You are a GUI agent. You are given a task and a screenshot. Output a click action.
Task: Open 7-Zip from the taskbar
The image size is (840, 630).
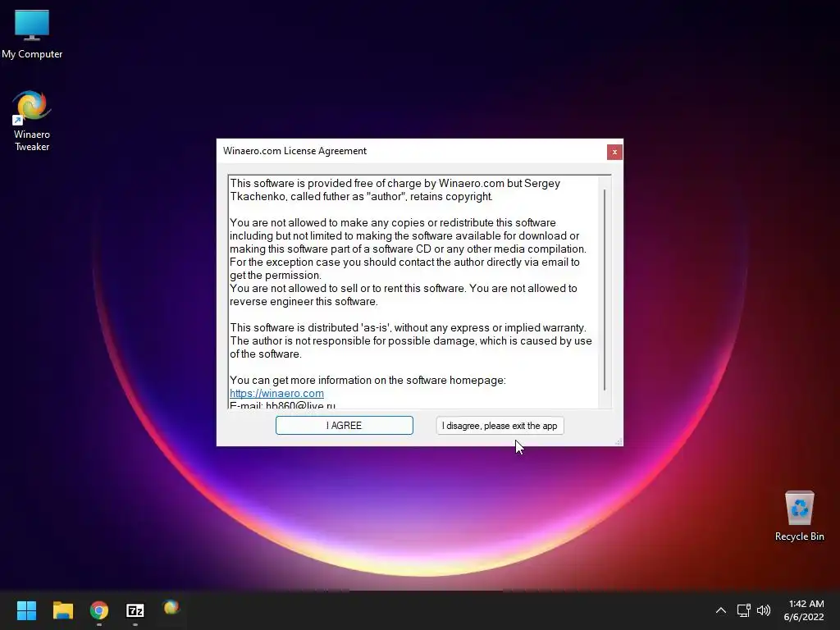pos(135,610)
